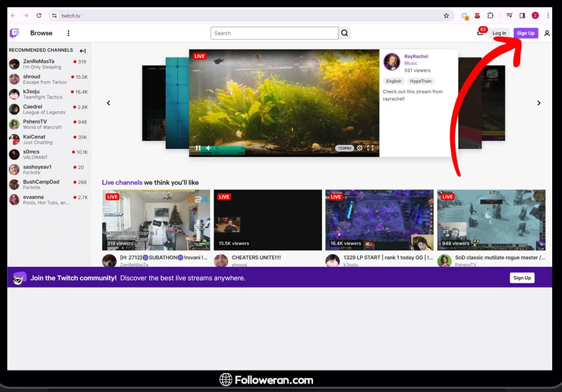The height and width of the screenshot is (392, 562).
Task: Open stream settings gear on player
Action: tap(359, 148)
